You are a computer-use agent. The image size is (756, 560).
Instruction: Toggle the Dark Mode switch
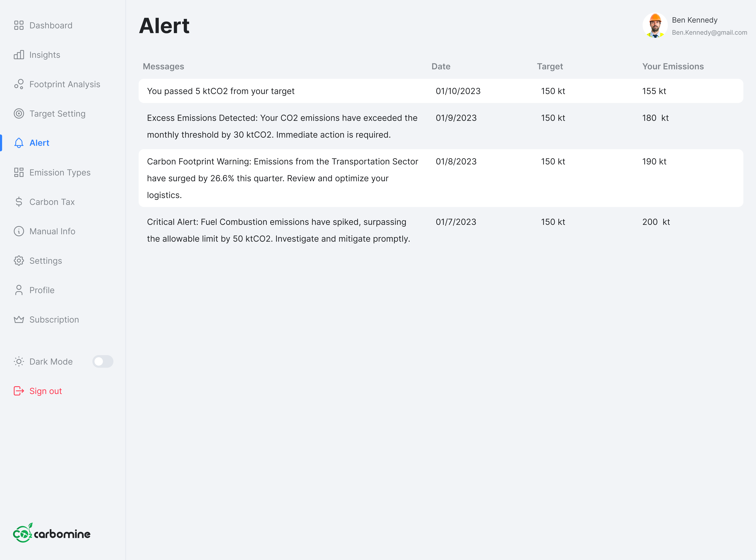tap(103, 361)
